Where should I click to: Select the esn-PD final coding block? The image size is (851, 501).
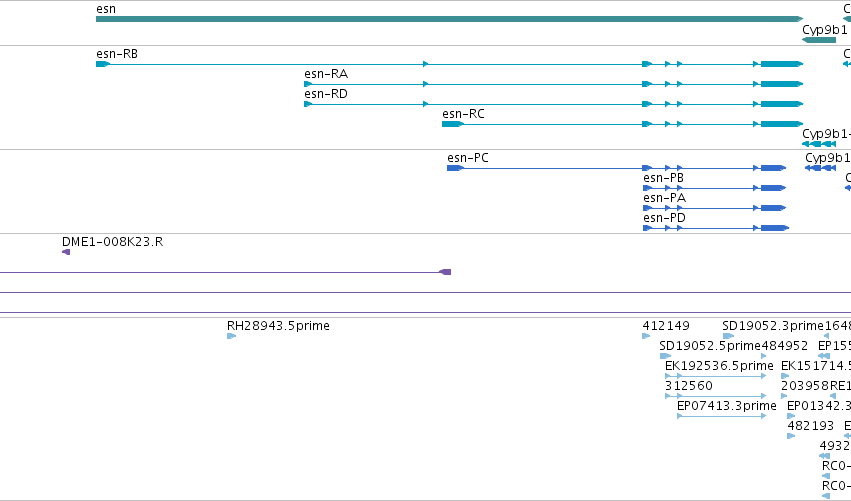point(774,229)
